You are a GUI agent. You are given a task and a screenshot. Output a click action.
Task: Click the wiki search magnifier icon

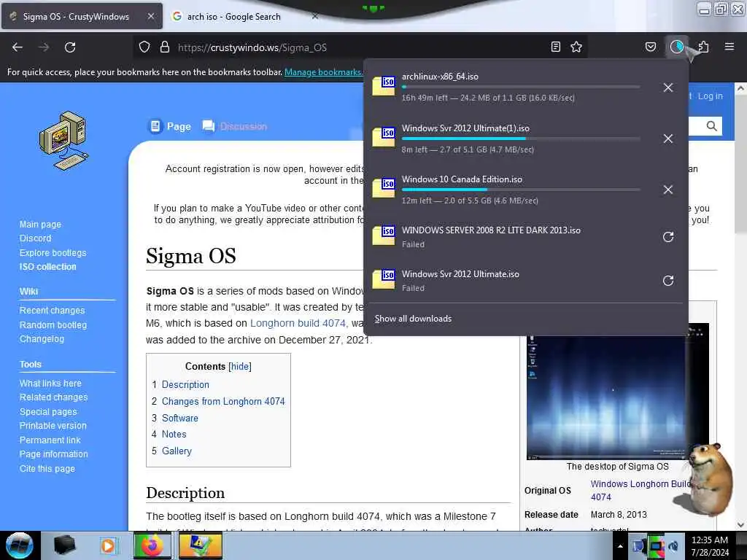[x=712, y=126]
